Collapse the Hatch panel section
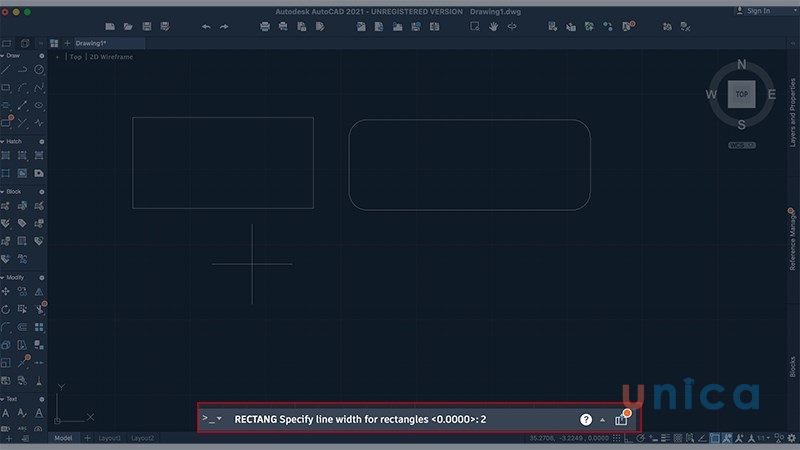The image size is (800, 450). 3,142
